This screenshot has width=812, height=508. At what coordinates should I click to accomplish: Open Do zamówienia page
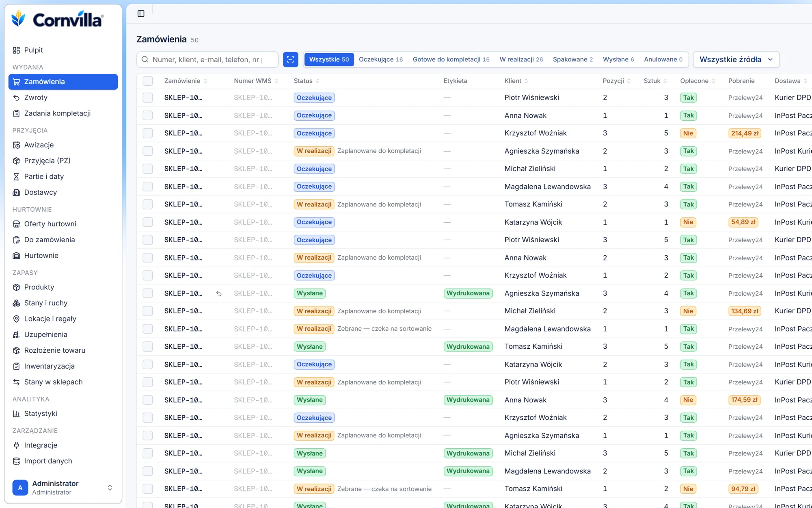63,240
